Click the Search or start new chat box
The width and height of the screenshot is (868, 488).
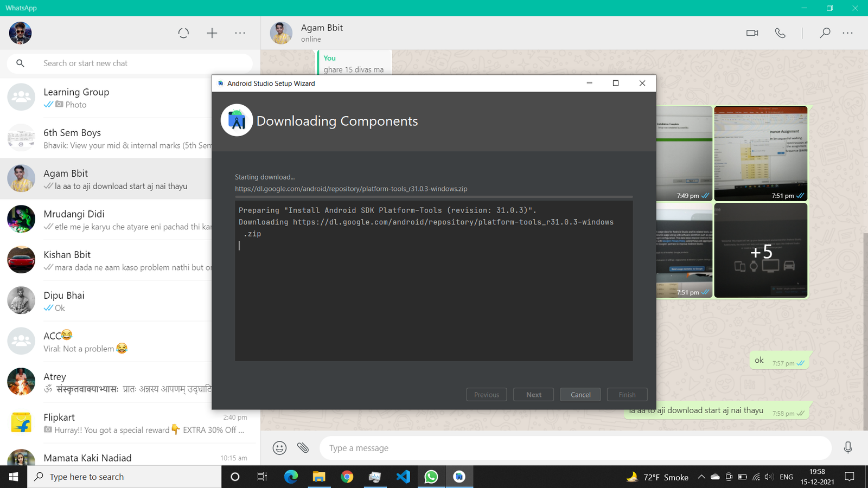point(141,63)
